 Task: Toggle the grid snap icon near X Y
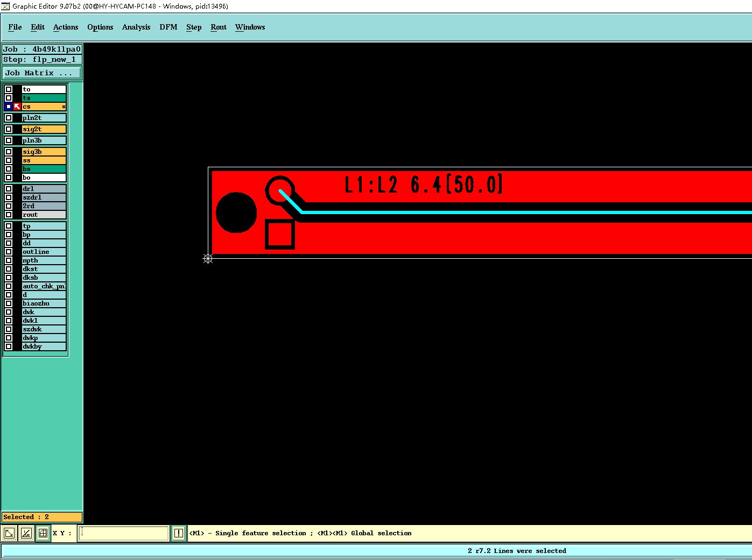point(43,533)
